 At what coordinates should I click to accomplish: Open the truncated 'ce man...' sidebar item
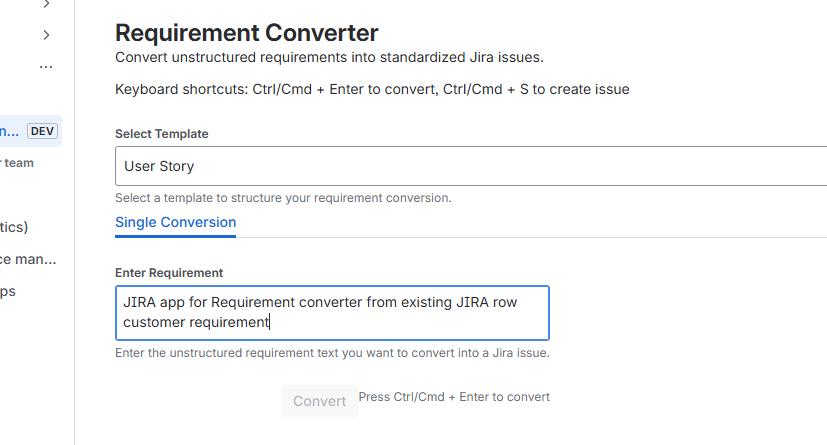click(28, 259)
